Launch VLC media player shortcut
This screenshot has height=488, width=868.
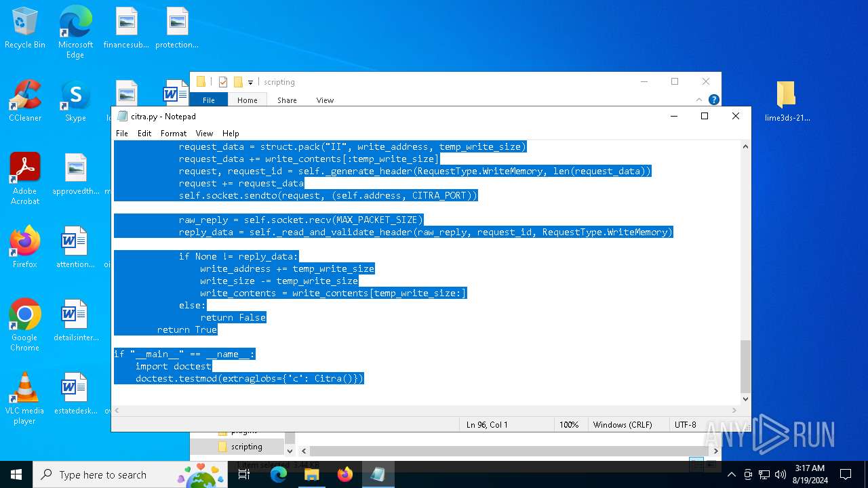25,399
